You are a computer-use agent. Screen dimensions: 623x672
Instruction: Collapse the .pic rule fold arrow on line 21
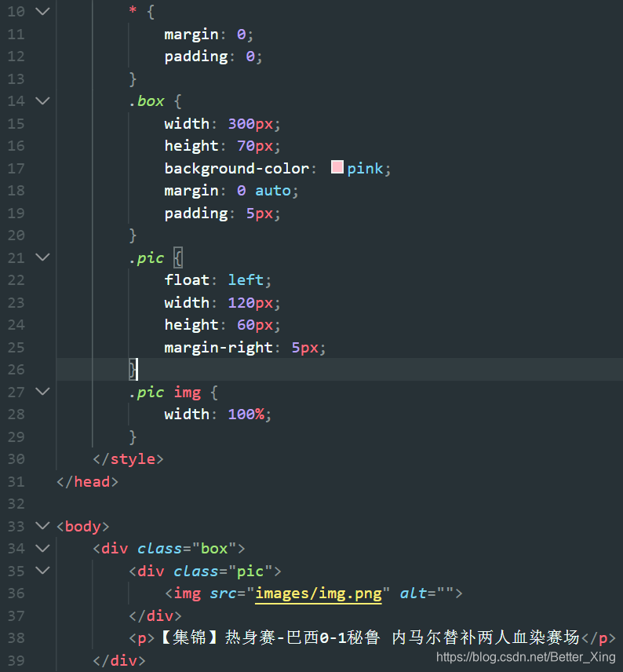42,257
